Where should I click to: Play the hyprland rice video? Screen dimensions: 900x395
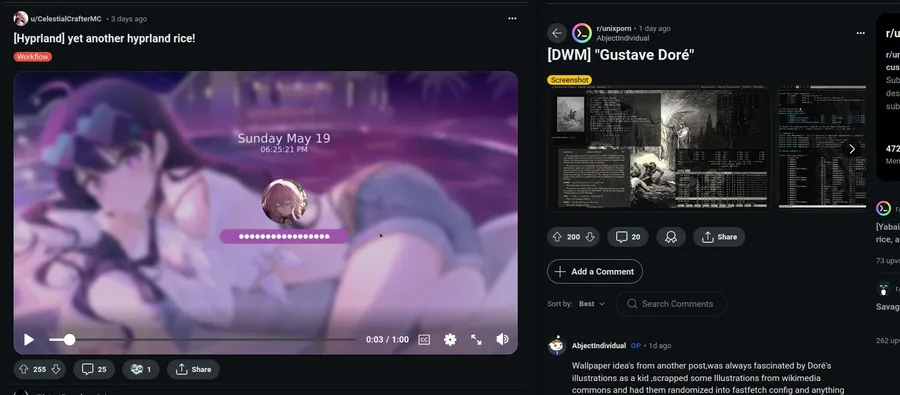point(29,339)
